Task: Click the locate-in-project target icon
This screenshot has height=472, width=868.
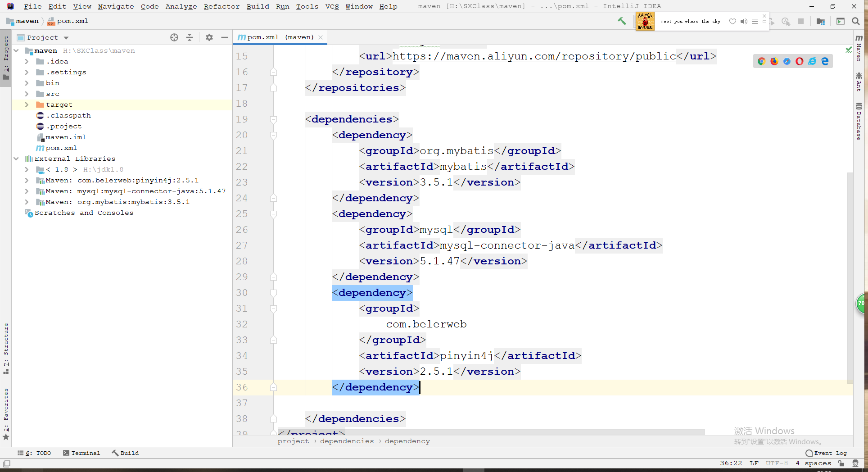Action: click(x=174, y=37)
